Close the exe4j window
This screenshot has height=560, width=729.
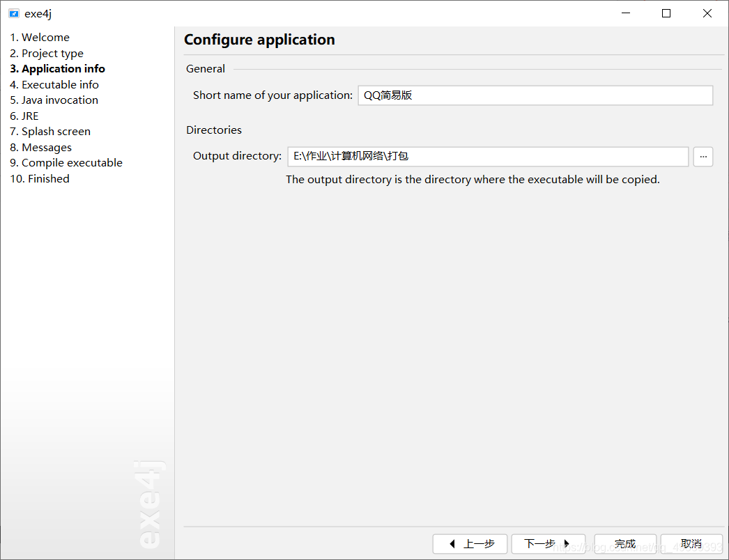click(707, 13)
